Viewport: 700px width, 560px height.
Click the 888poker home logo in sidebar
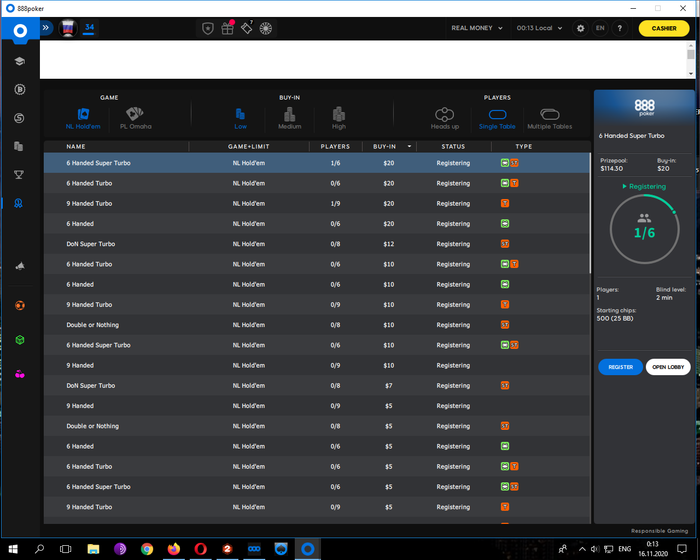click(20, 31)
